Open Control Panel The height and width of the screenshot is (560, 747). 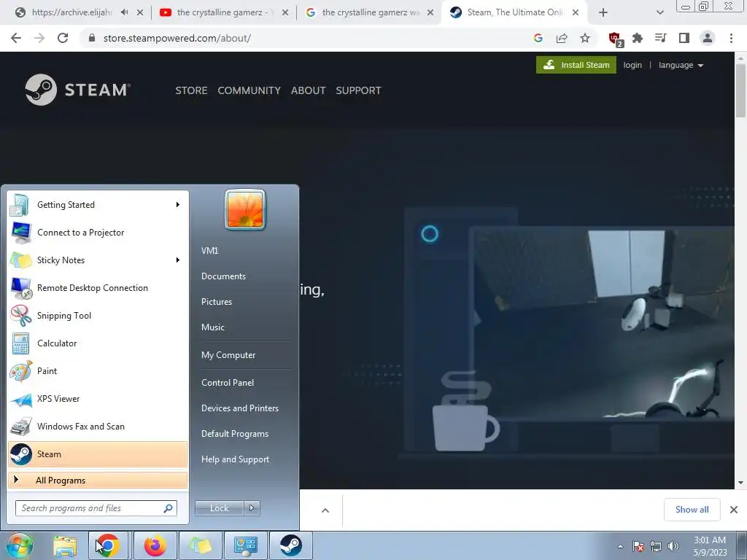pos(228,382)
